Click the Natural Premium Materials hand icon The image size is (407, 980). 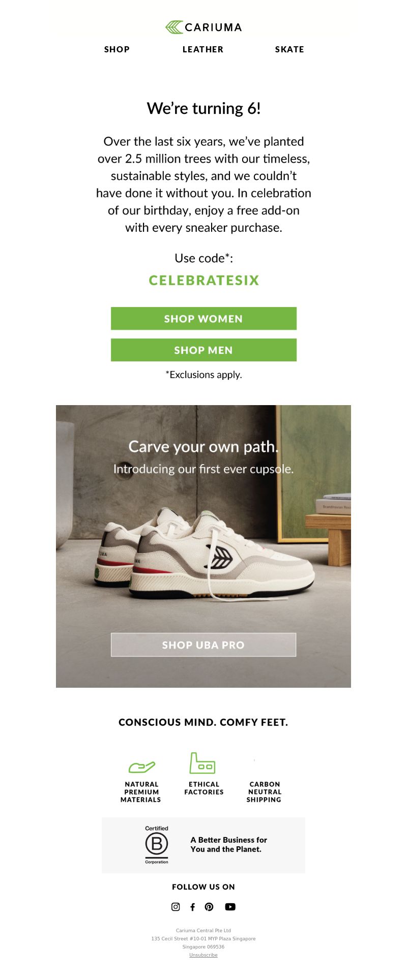pos(141,767)
